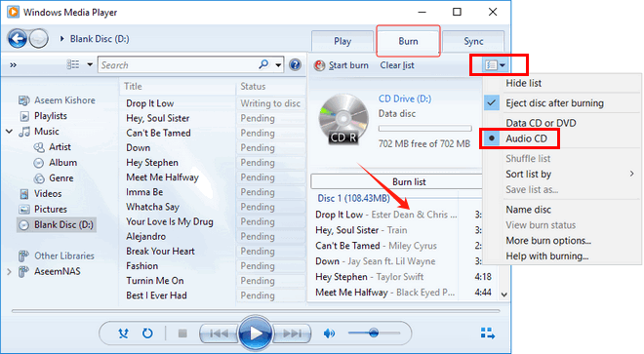Select Blank Disc (D:) in navigation pane
644x354 pixels.
(x=57, y=225)
